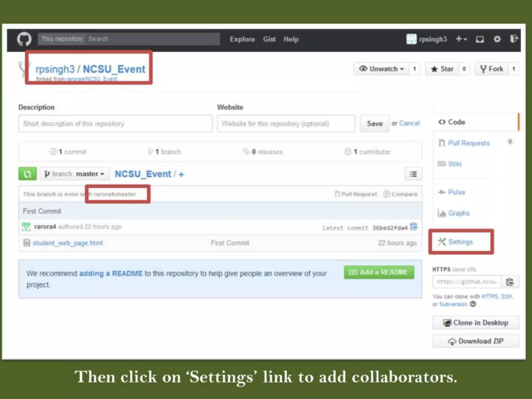This screenshot has height=399, width=532.
Task: Click the Download ZIP button
Action: point(476,341)
